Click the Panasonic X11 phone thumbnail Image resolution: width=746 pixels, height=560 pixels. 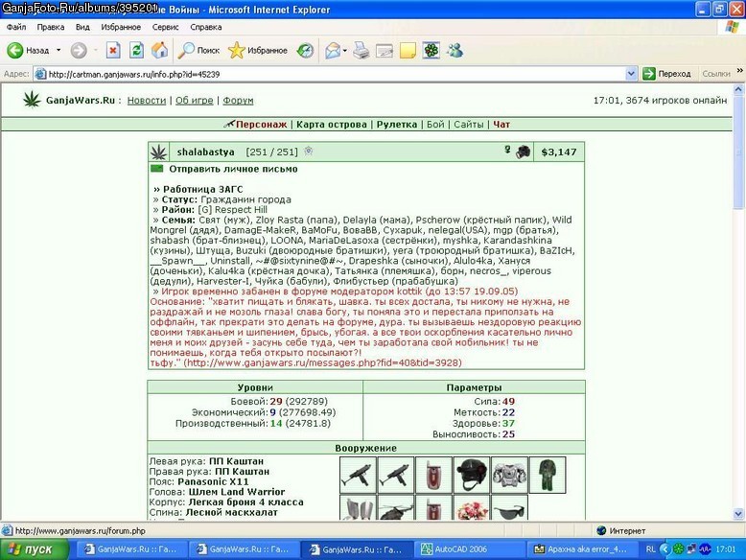pyautogui.click(x=433, y=475)
